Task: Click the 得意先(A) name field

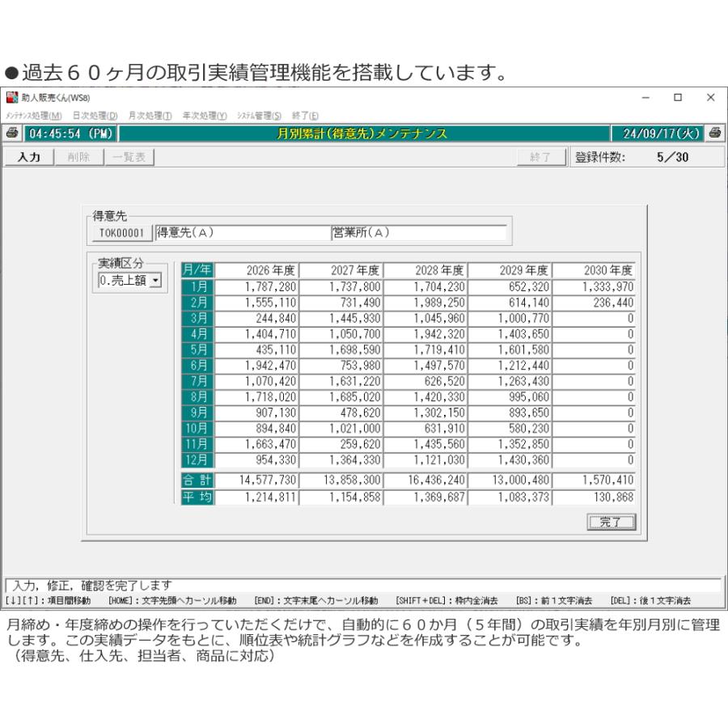Action: [x=242, y=233]
